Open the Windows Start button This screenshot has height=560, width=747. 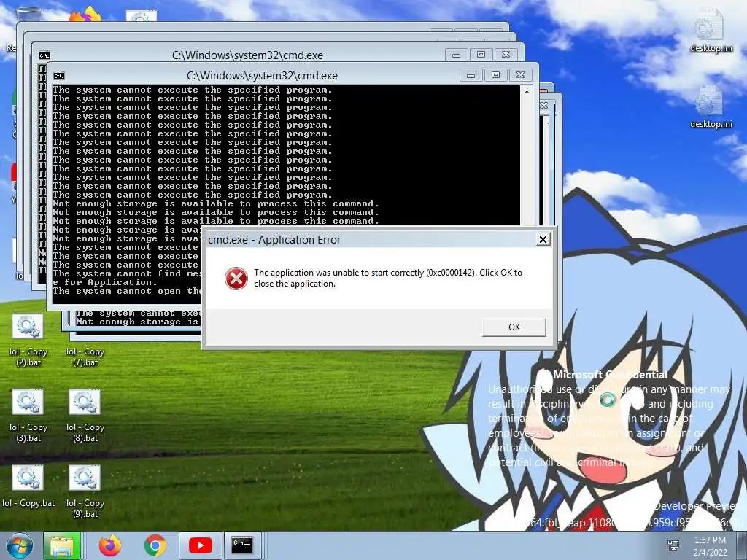pyautogui.click(x=19, y=545)
